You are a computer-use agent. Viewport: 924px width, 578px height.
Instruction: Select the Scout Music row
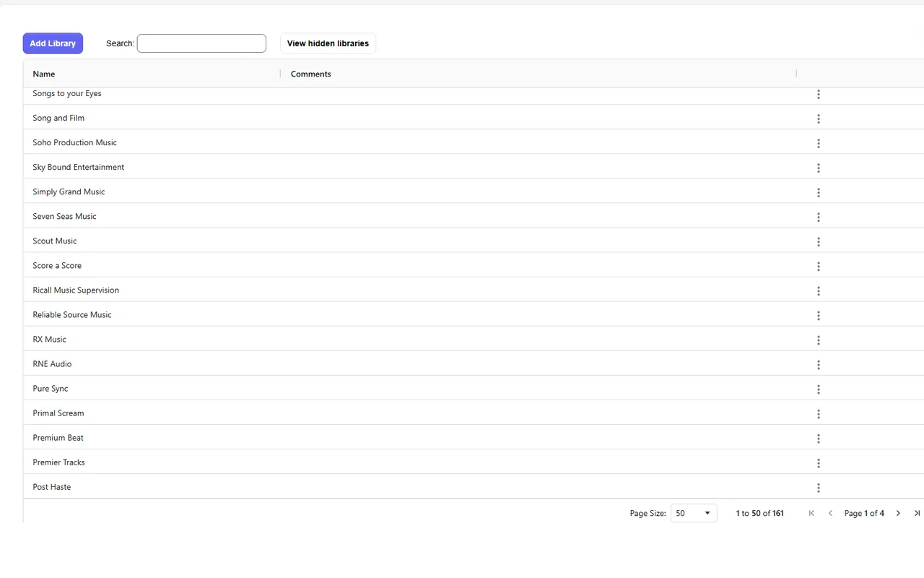(474, 241)
